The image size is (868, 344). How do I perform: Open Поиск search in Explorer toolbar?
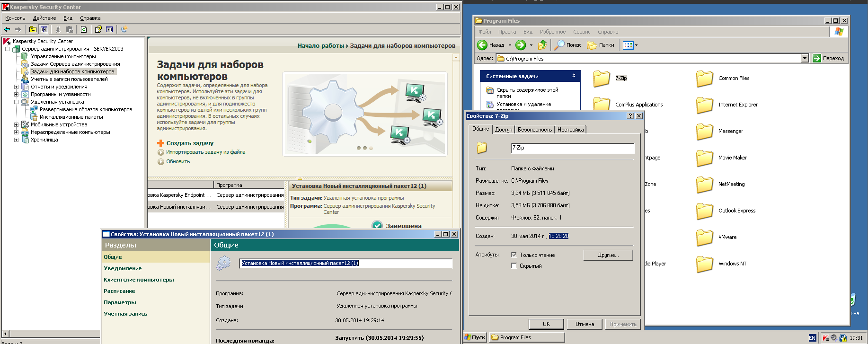click(567, 45)
